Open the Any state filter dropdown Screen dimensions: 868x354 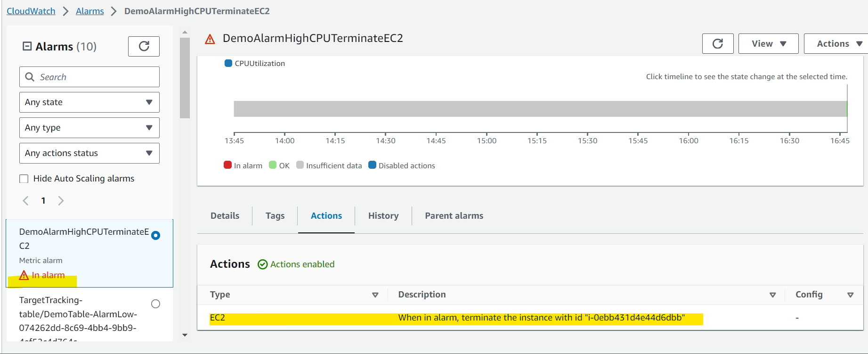coord(89,102)
